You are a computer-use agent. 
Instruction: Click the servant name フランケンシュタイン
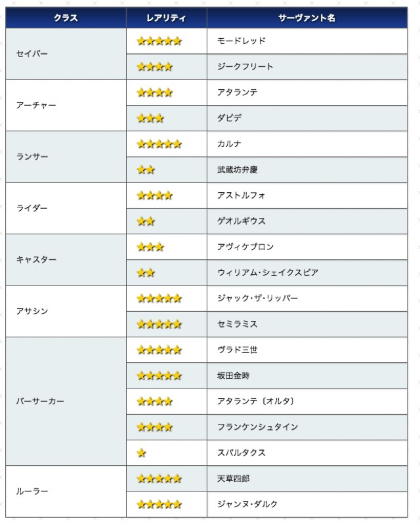pos(257,427)
